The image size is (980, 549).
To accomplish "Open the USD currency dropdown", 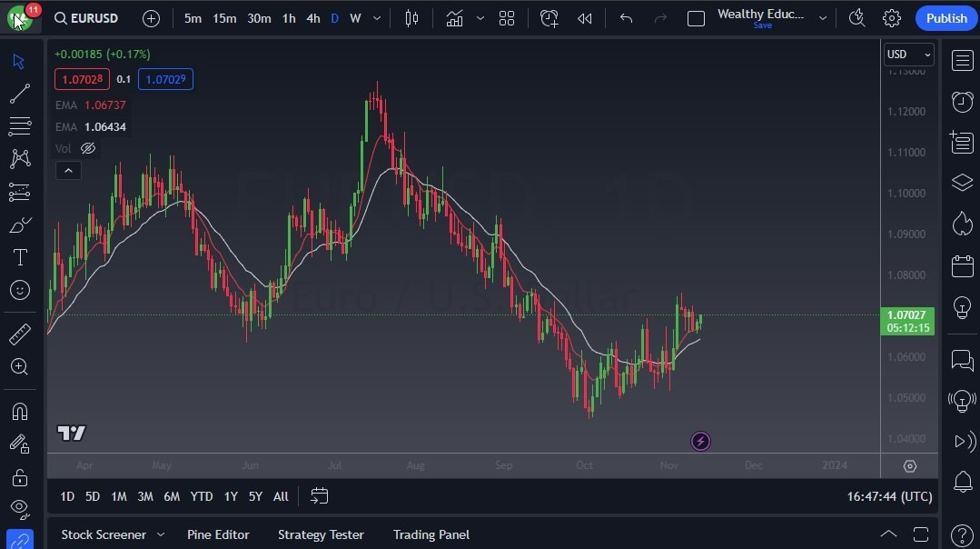I will coord(907,55).
